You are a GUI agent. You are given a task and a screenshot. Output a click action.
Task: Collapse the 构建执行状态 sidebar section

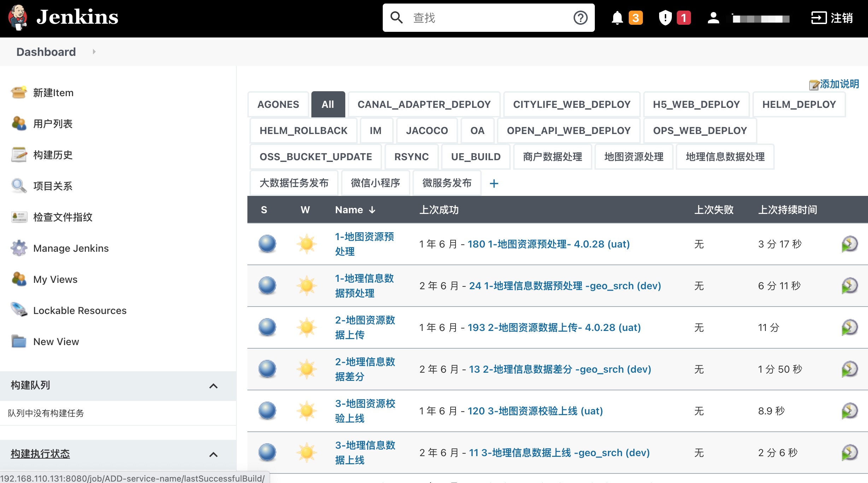214,453
